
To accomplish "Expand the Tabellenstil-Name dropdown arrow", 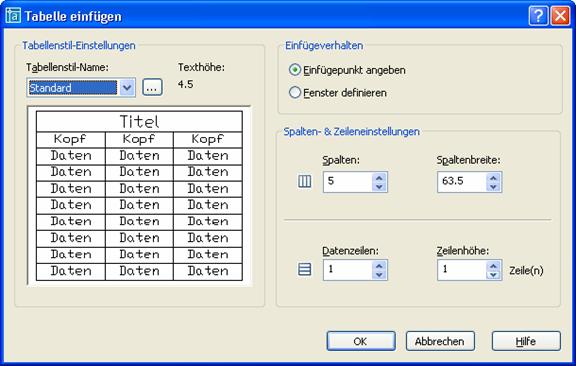I will [127, 87].
